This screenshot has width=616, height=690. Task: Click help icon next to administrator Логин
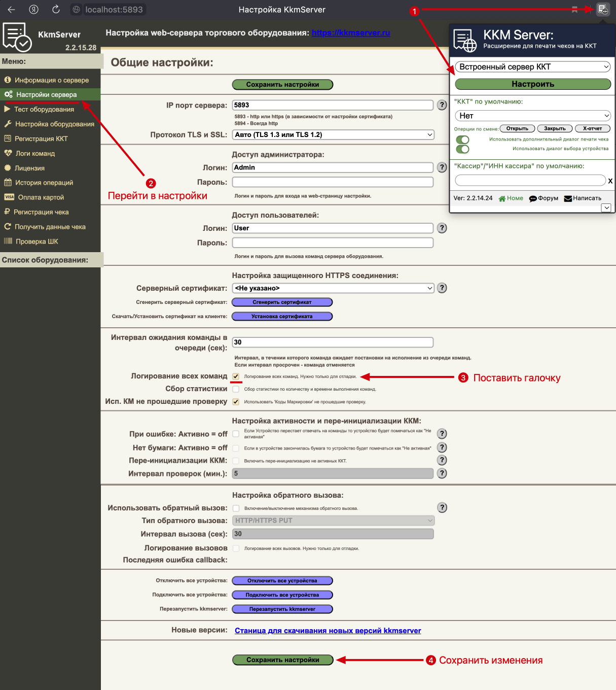pos(442,167)
